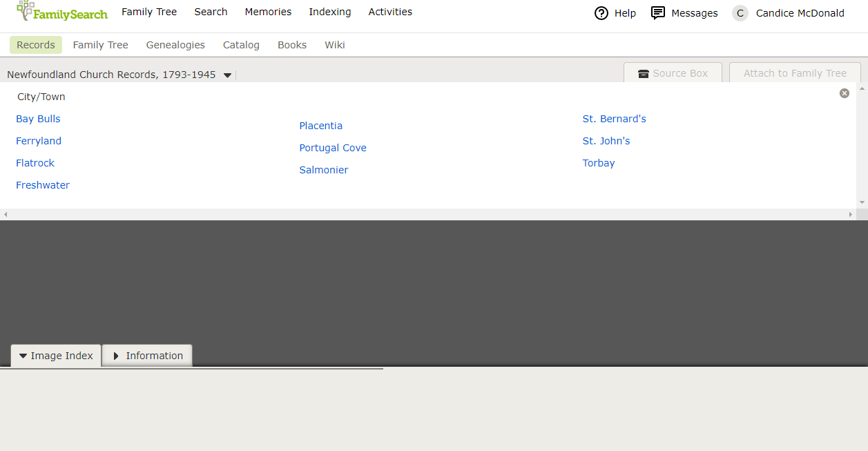Click the horizontal scrollbar right arrow
Image resolution: width=868 pixels, height=451 pixels.
[x=851, y=215]
